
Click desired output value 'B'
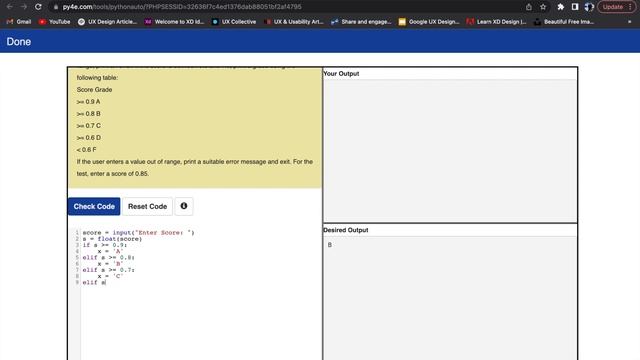[x=330, y=245]
